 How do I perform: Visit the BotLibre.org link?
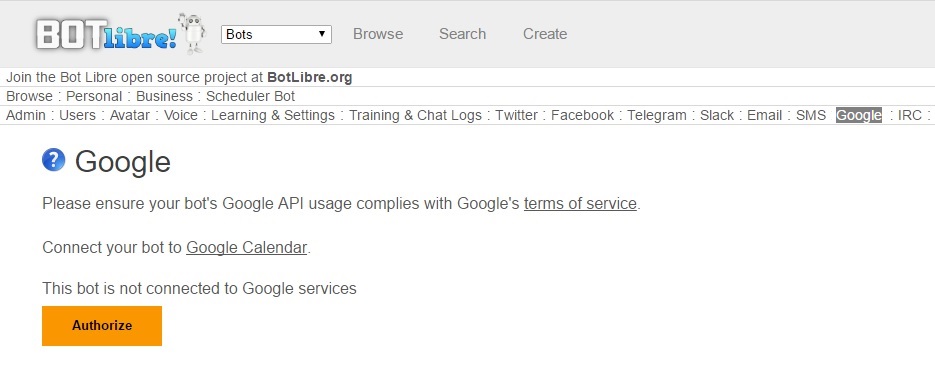[309, 77]
